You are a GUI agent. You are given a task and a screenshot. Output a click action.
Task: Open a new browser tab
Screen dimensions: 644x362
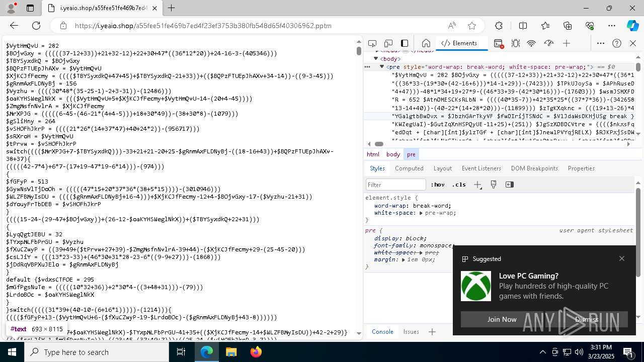tap(172, 8)
